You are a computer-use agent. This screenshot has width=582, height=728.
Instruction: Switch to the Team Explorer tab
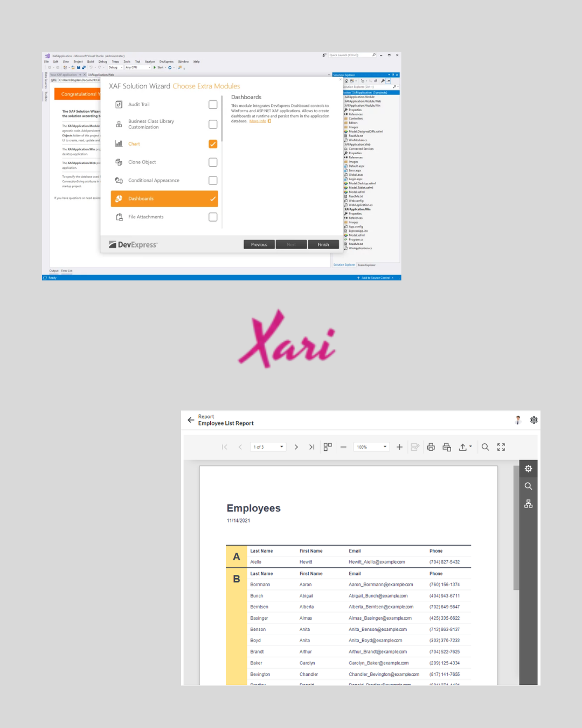tap(366, 265)
